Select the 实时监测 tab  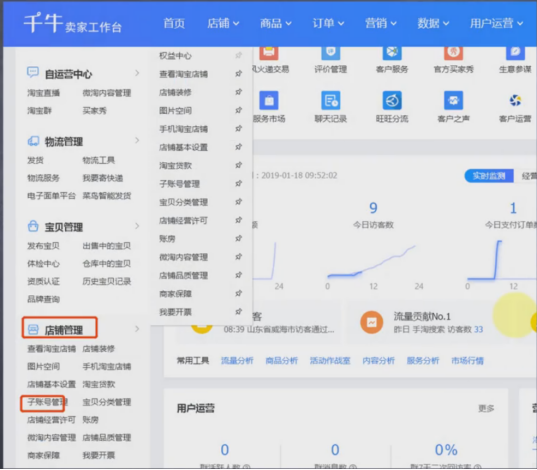489,176
